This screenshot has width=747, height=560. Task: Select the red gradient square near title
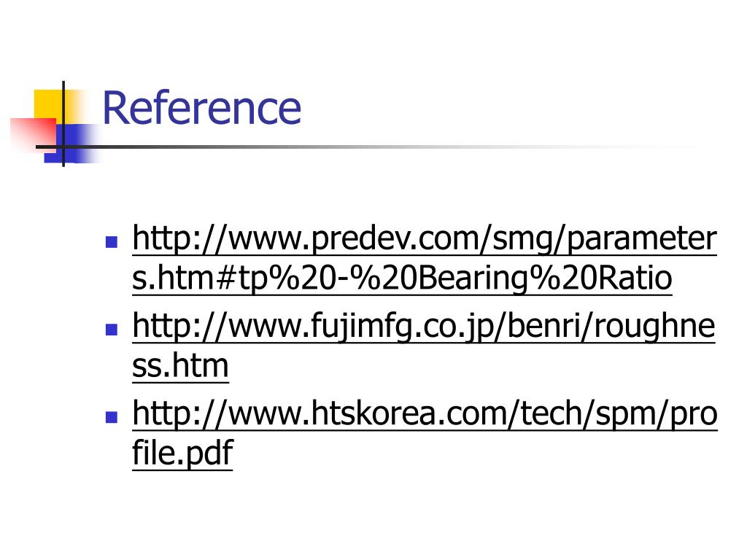(34, 134)
